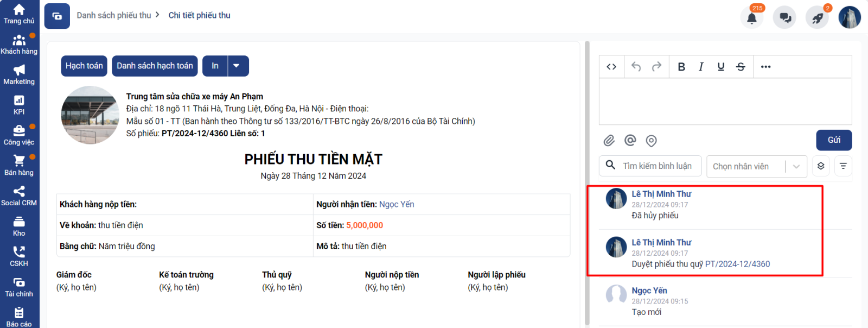
Task: Toggle bold formatting in comment editor
Action: pyautogui.click(x=681, y=67)
